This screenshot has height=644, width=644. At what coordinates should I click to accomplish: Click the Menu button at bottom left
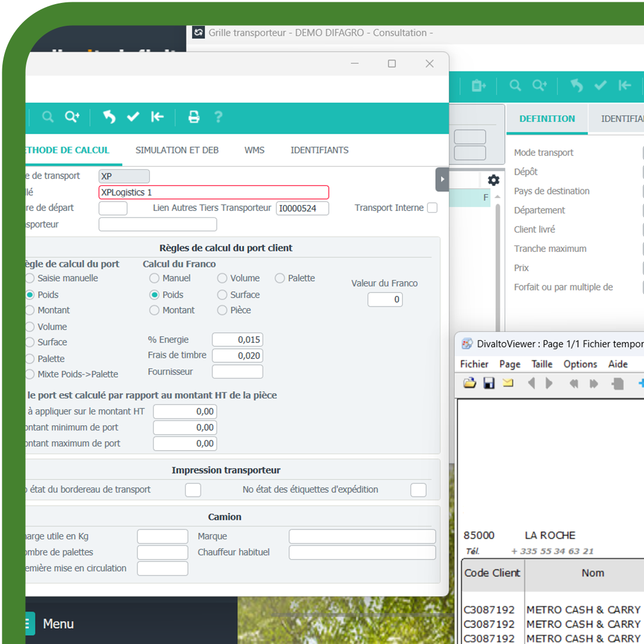pos(57,623)
